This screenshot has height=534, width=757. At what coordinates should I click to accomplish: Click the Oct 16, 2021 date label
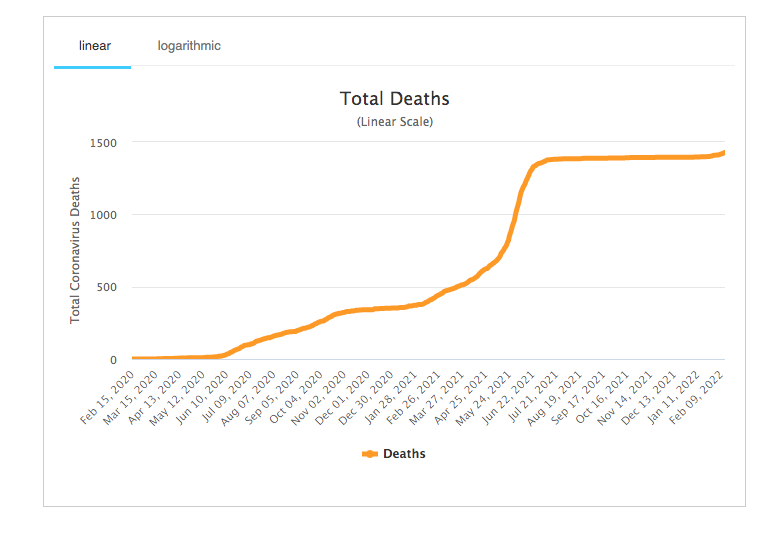tap(605, 398)
